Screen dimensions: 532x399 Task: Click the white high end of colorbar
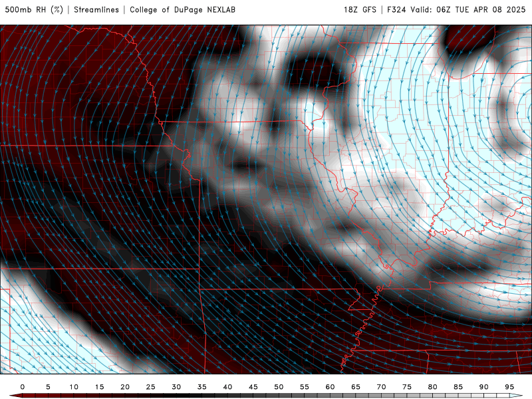tap(517, 396)
